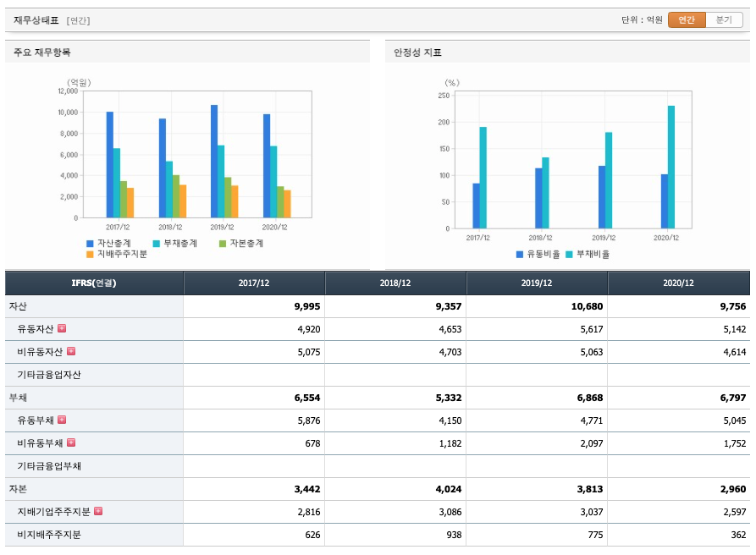The width and height of the screenshot is (756, 555).
Task: Select the 2018/12 current ratio bar
Action: click(538, 198)
